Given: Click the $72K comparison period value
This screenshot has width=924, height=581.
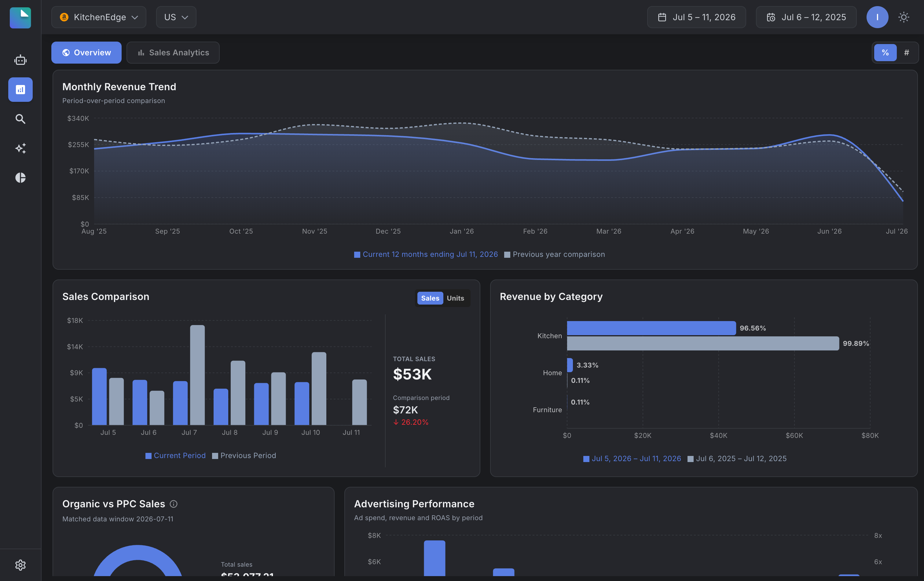Looking at the screenshot, I should pyautogui.click(x=405, y=410).
